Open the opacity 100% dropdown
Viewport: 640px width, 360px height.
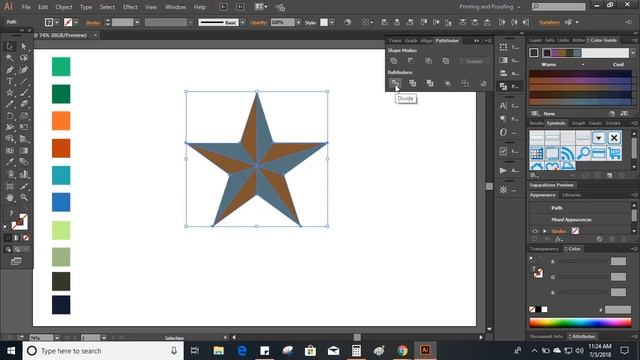tap(298, 22)
